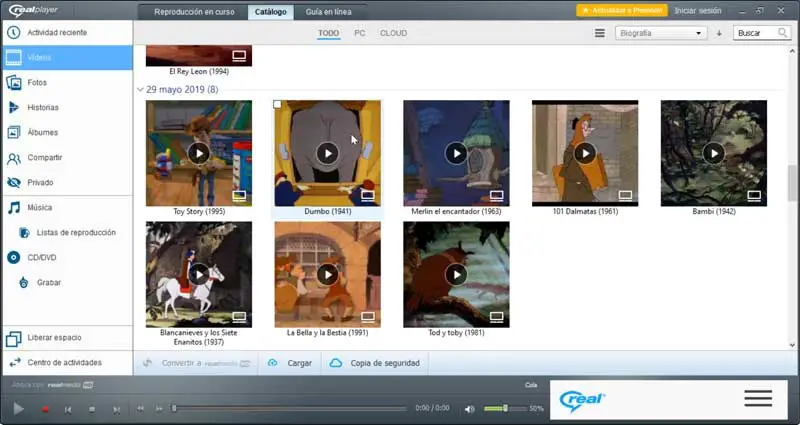Click the fast forward button
Screen dimensions: 800x425
tap(159, 409)
